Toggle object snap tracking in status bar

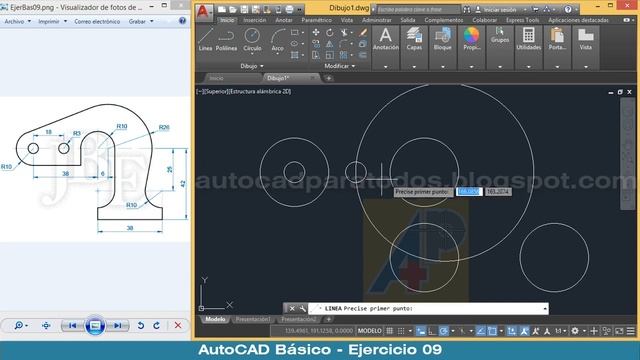(481, 331)
